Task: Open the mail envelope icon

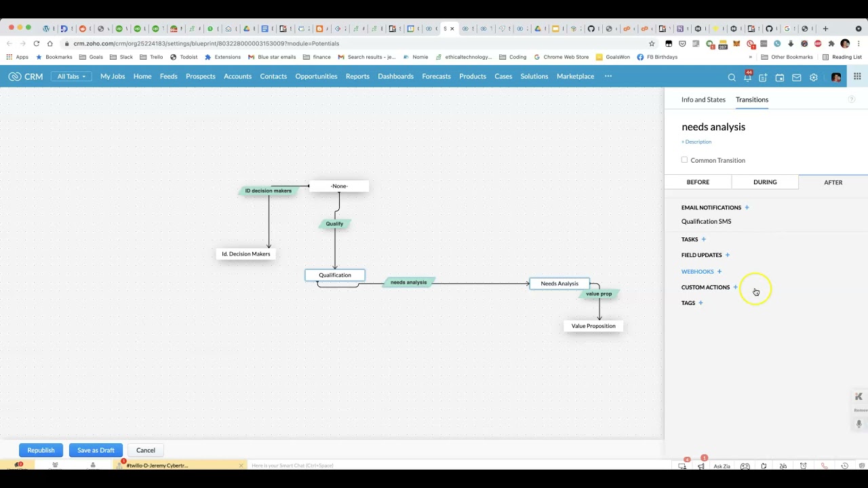Action: point(797,77)
